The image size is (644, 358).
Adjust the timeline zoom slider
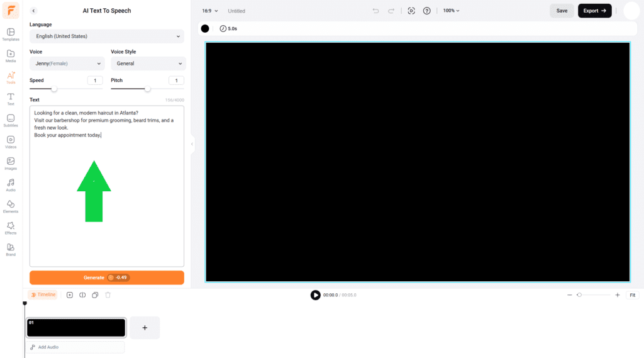click(x=579, y=295)
